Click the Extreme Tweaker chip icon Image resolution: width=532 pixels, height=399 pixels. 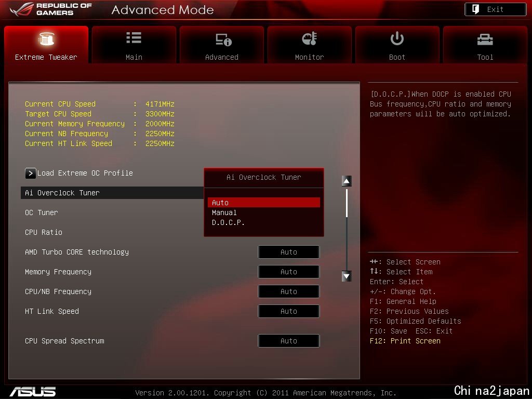click(x=46, y=38)
